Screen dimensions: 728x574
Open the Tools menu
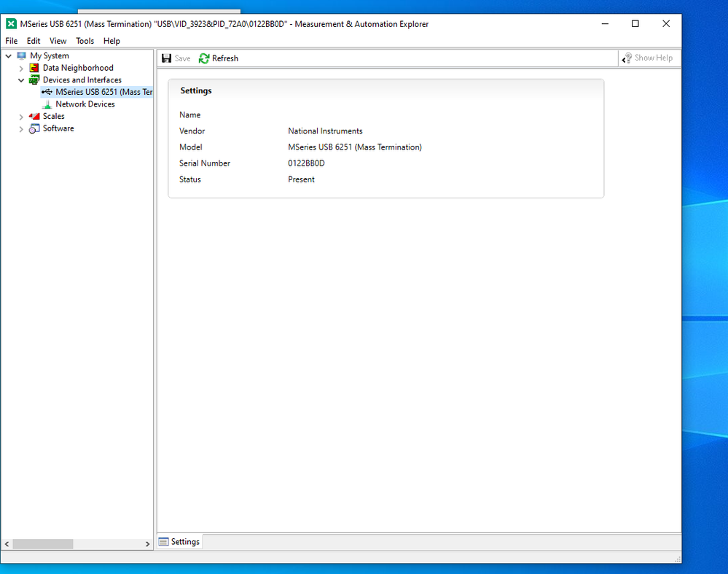point(85,41)
